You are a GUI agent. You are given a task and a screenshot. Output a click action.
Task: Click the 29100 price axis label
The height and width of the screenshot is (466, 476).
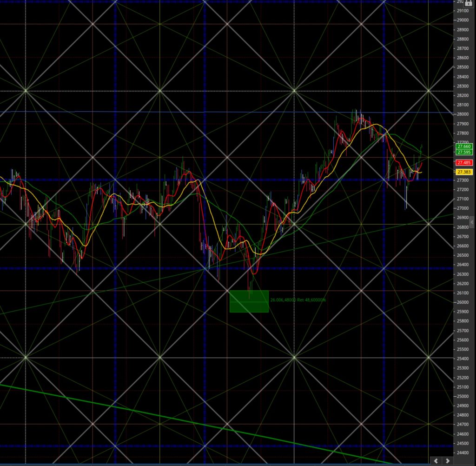pyautogui.click(x=463, y=11)
